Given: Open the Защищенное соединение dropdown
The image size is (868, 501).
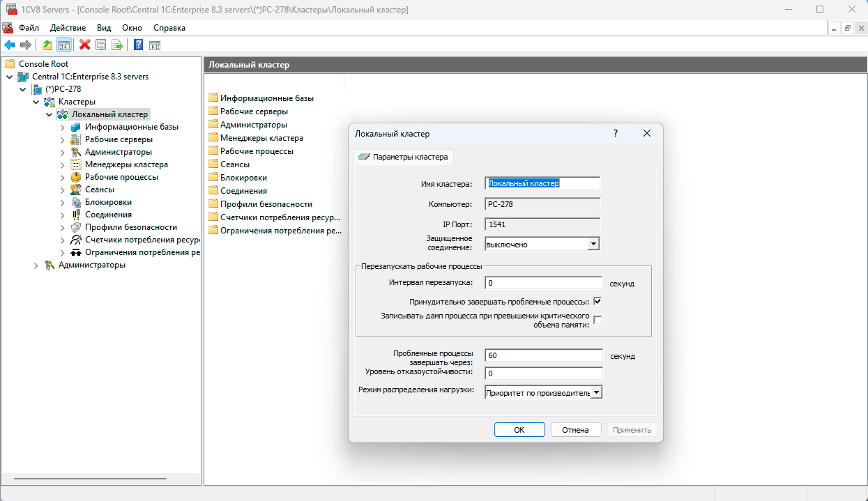Looking at the screenshot, I should [593, 244].
